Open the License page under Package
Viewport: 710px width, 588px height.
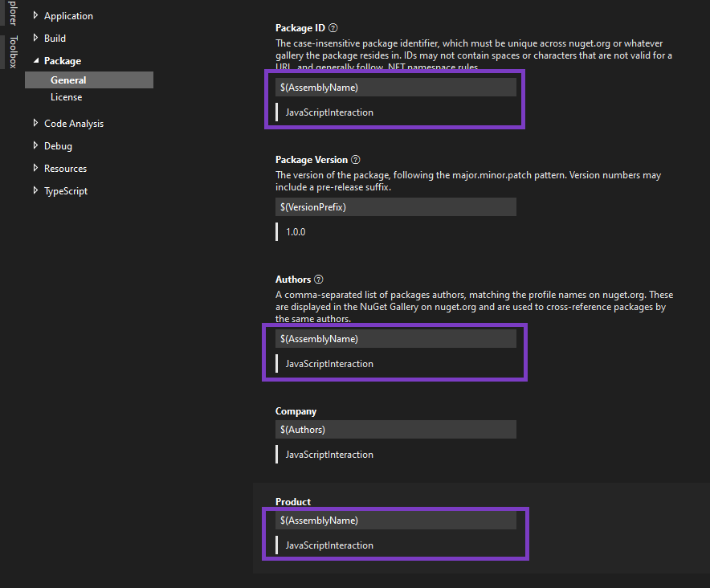[x=66, y=97]
